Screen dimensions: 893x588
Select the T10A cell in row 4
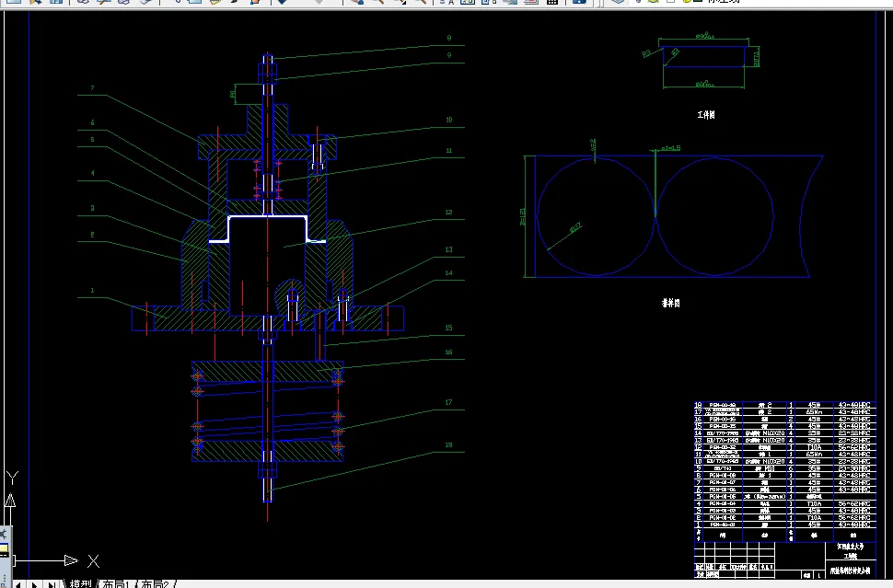(x=814, y=503)
